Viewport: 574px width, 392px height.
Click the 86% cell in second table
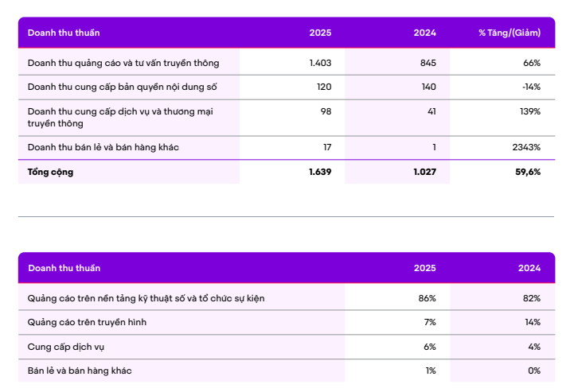428,298
